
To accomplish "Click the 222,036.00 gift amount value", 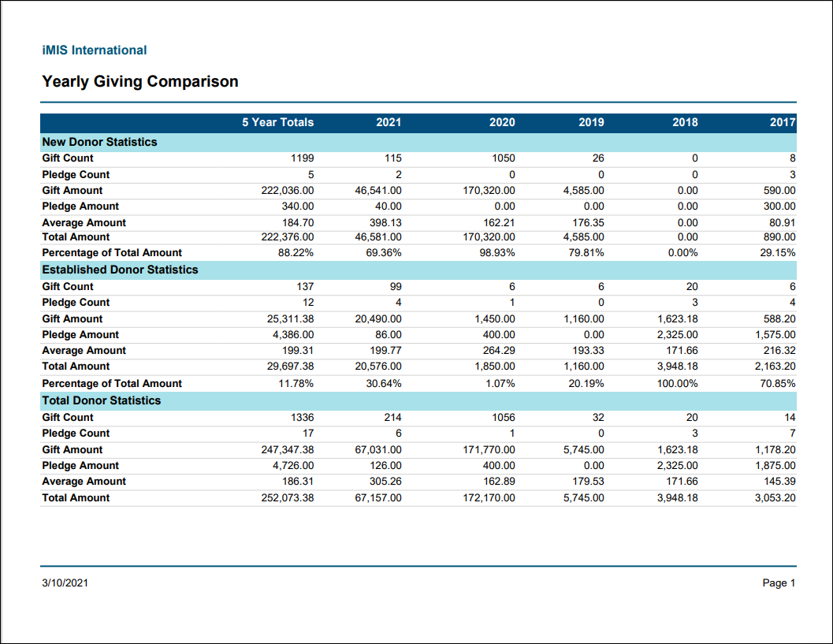I will click(288, 190).
